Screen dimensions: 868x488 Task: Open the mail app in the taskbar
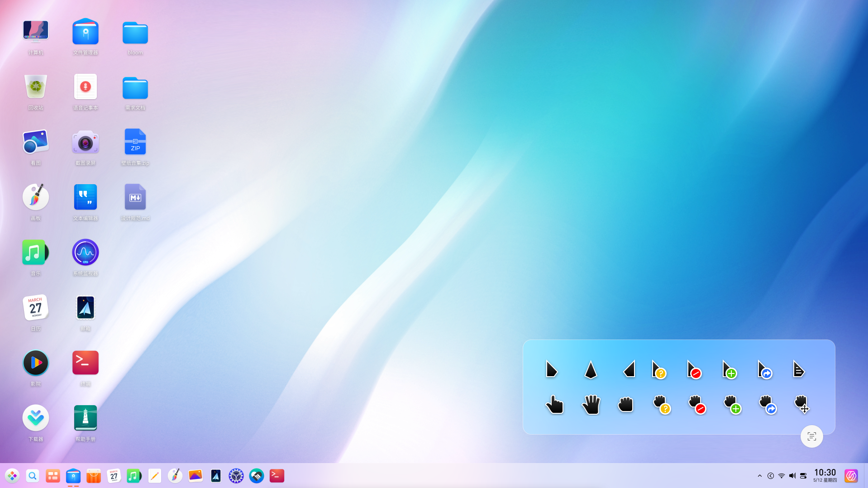(x=216, y=476)
